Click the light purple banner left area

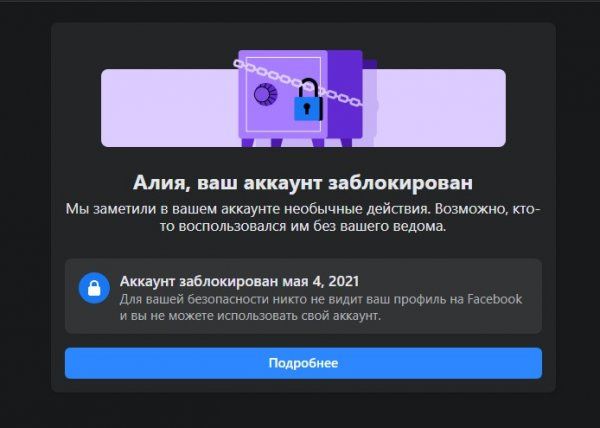pos(170,108)
